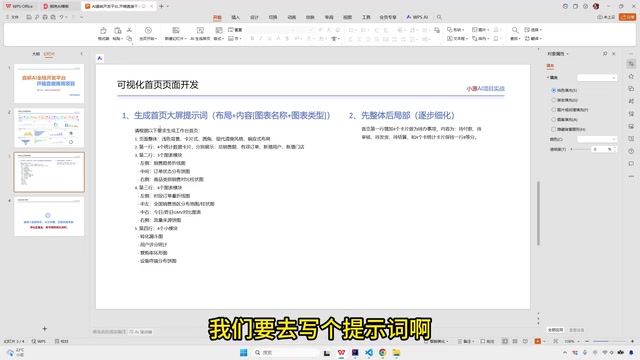Open the fill type dropdown in properties panel
Viewport: 640px width, 360px height.
(597, 78)
